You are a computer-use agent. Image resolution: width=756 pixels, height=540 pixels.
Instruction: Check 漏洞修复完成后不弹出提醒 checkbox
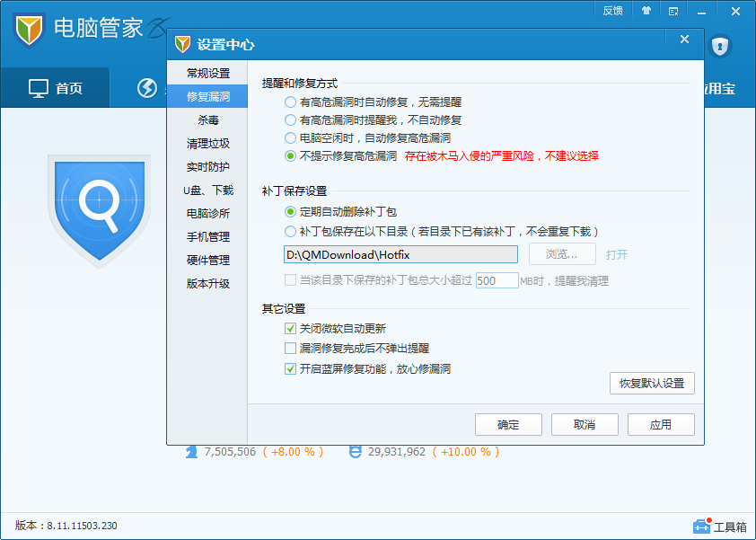290,349
